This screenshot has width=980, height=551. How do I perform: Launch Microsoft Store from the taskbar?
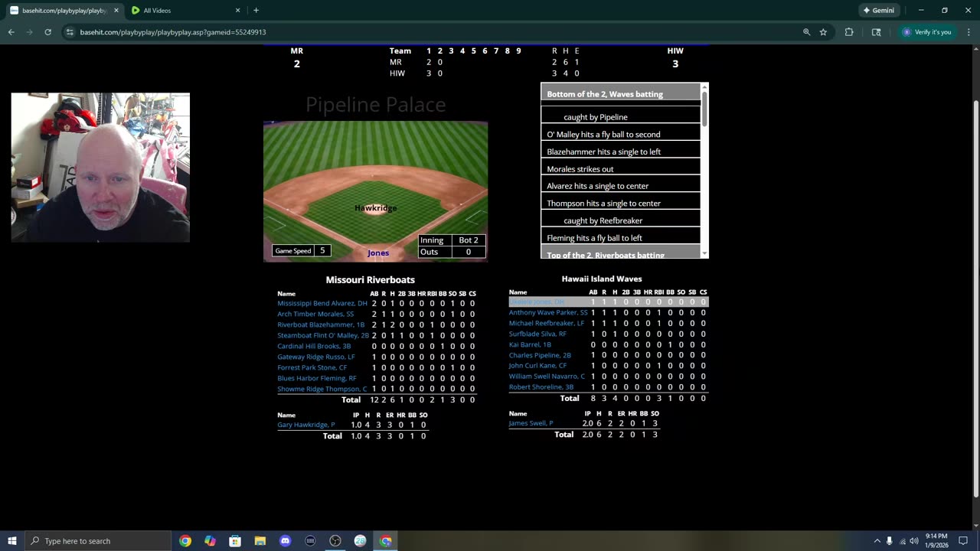pos(235,541)
